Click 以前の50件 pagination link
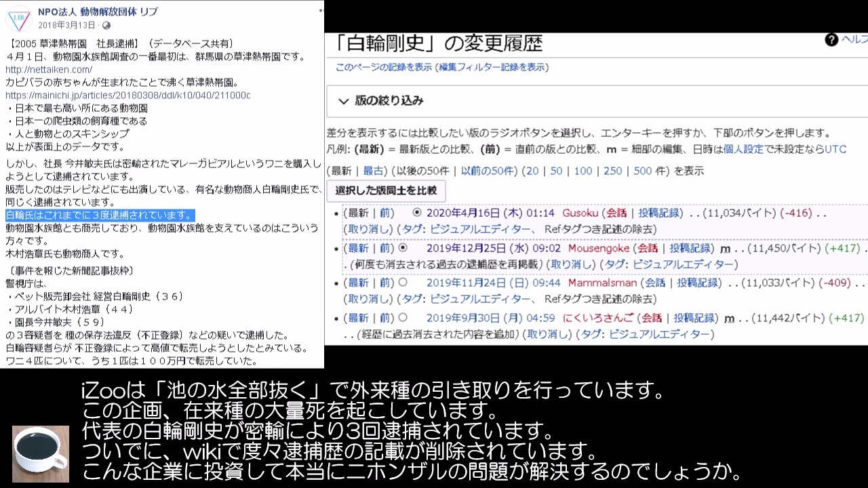The height and width of the screenshot is (488, 868). (x=488, y=171)
